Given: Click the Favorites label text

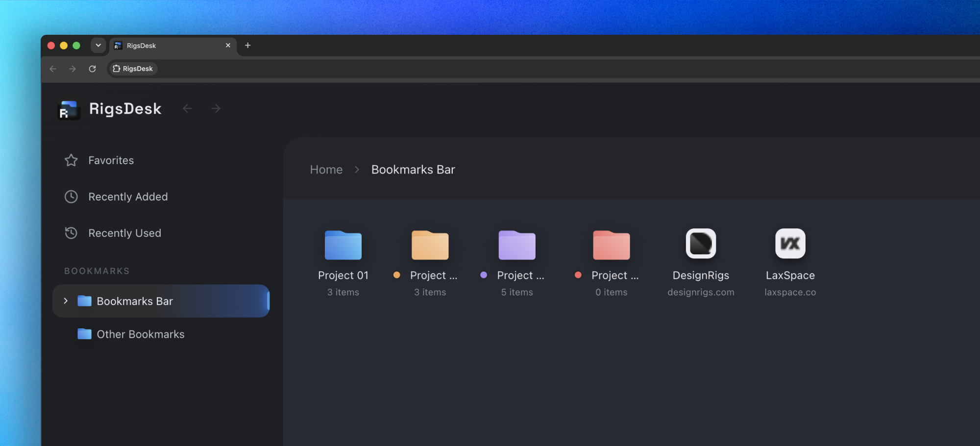Looking at the screenshot, I should click(111, 160).
